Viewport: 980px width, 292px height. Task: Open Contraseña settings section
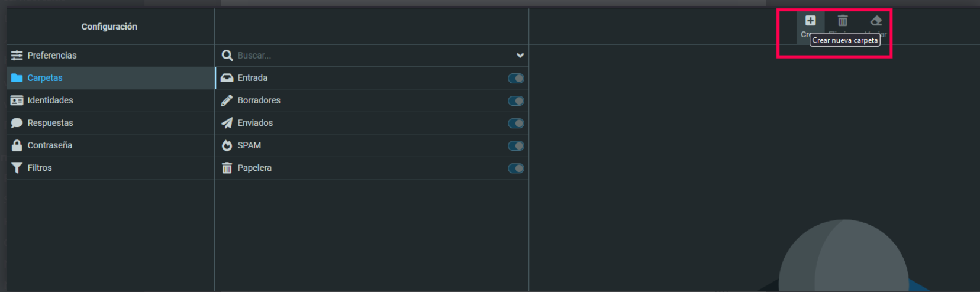[111, 145]
